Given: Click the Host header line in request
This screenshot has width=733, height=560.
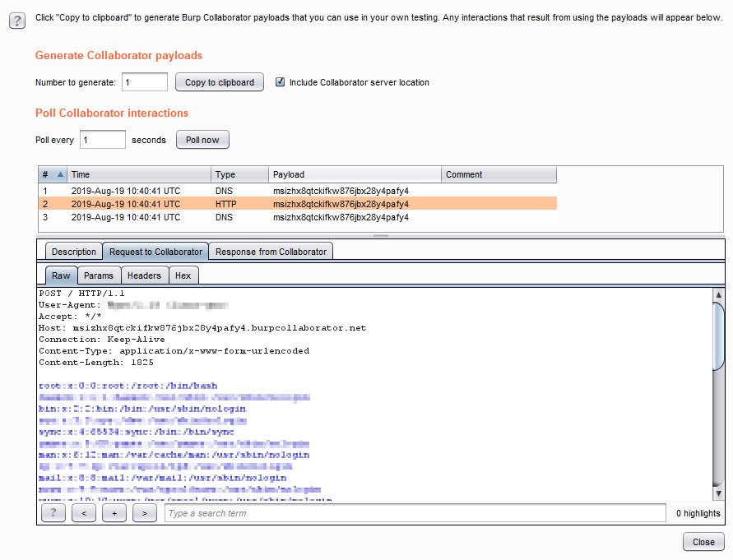Looking at the screenshot, I should [202, 327].
